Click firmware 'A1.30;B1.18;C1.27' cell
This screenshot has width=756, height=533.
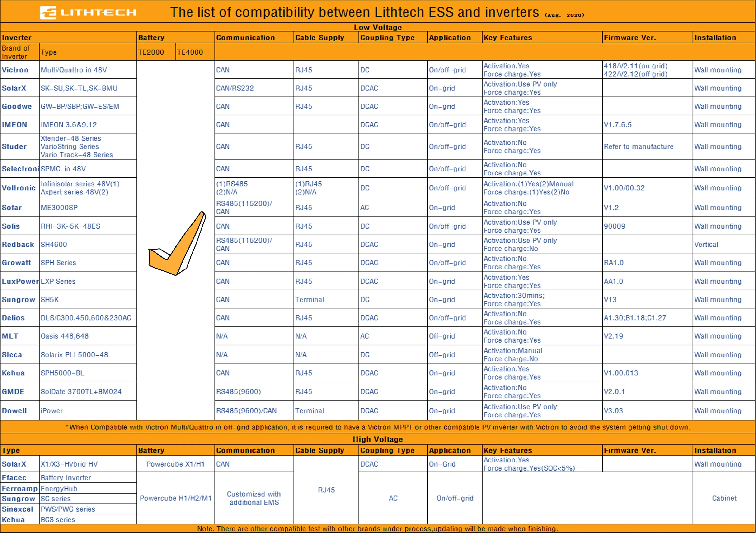point(647,318)
